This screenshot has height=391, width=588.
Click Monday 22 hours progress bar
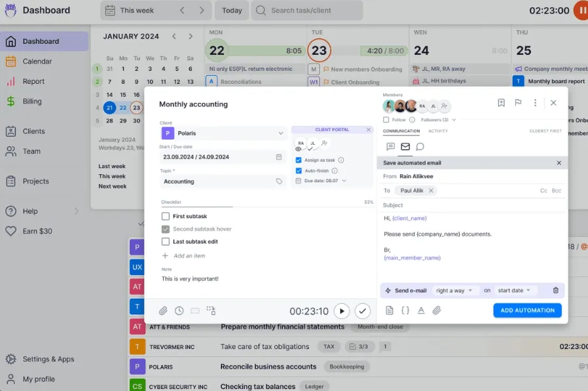pos(265,50)
